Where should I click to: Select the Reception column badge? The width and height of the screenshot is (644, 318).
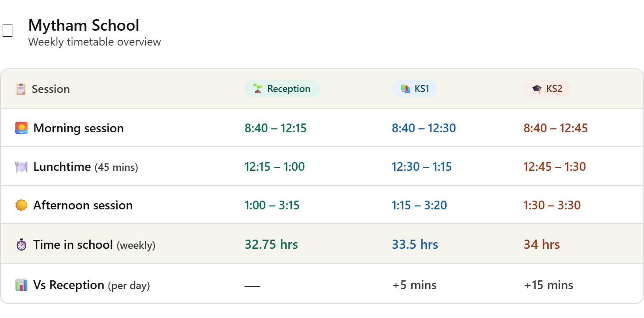click(x=282, y=88)
